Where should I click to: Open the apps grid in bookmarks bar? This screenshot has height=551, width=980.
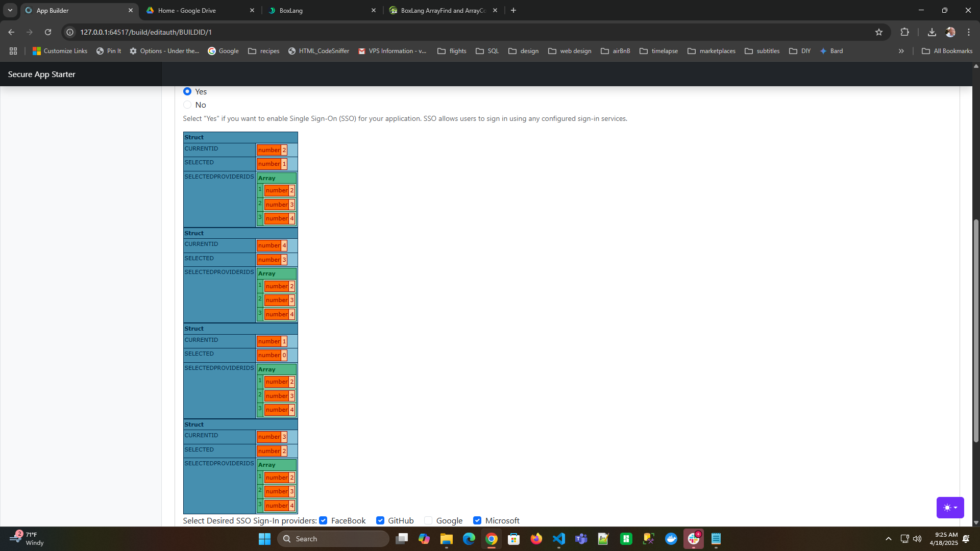click(13, 51)
